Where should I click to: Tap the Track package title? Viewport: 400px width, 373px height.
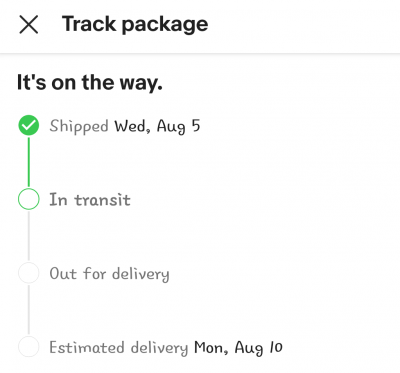[x=135, y=24]
